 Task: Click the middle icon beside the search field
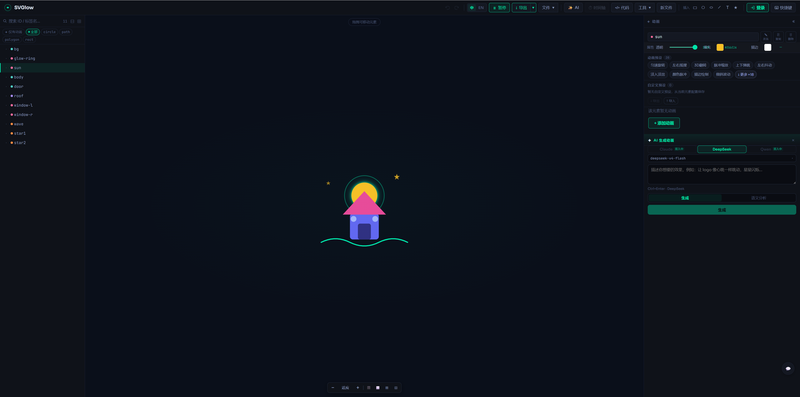click(72, 21)
